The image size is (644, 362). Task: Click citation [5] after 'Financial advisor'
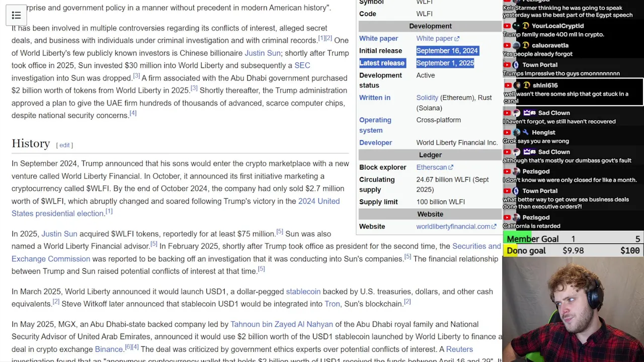tap(153, 244)
